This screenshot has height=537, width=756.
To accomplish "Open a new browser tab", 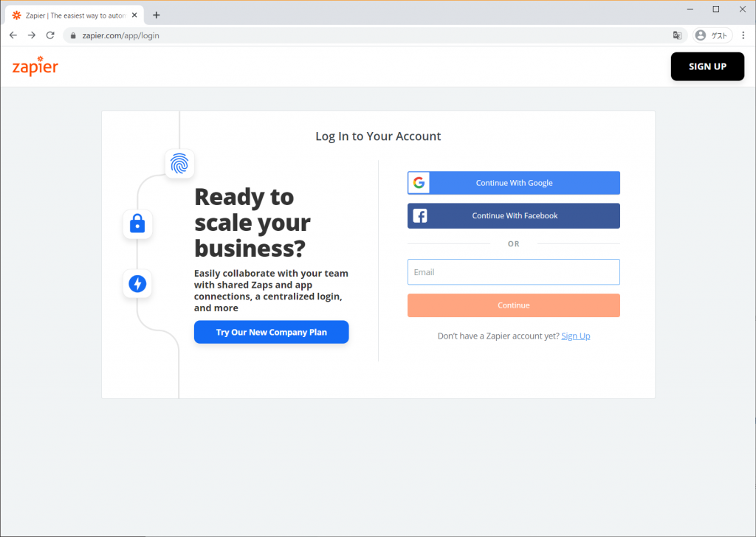I will coord(157,15).
